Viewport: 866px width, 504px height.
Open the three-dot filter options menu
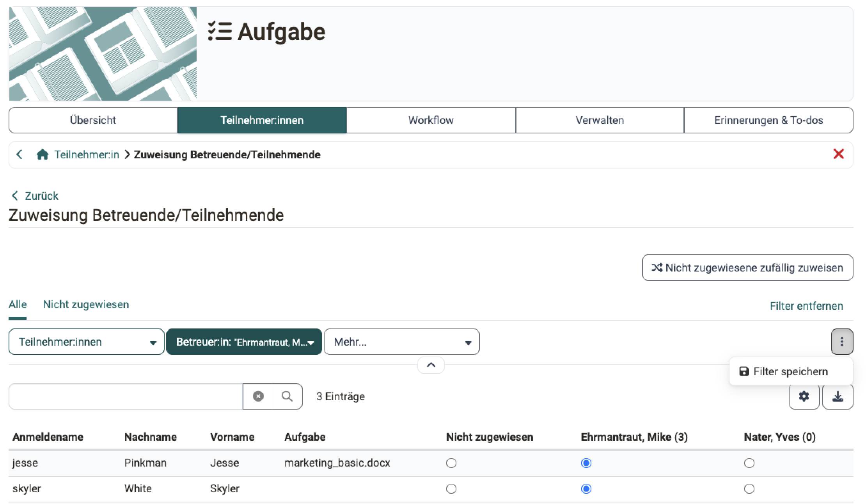(x=842, y=342)
